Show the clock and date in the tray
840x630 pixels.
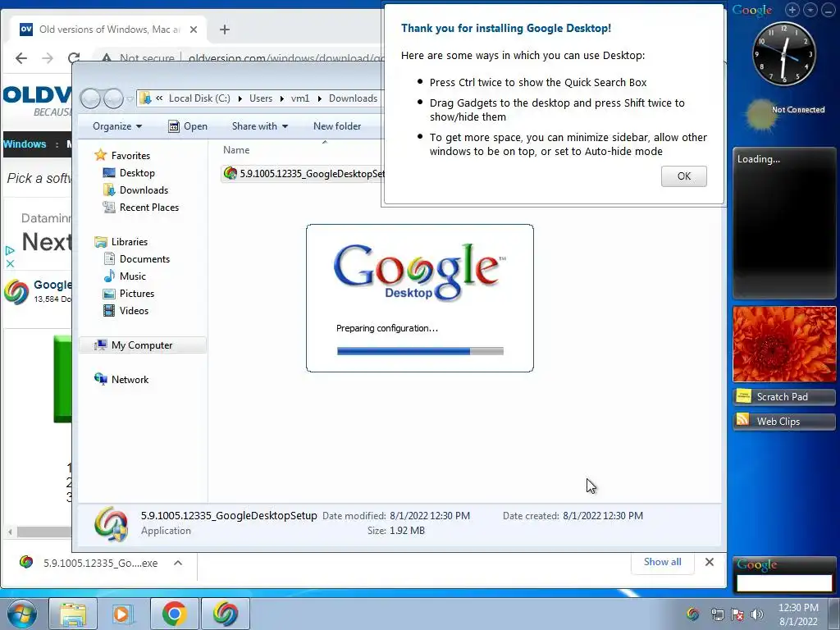click(x=798, y=614)
